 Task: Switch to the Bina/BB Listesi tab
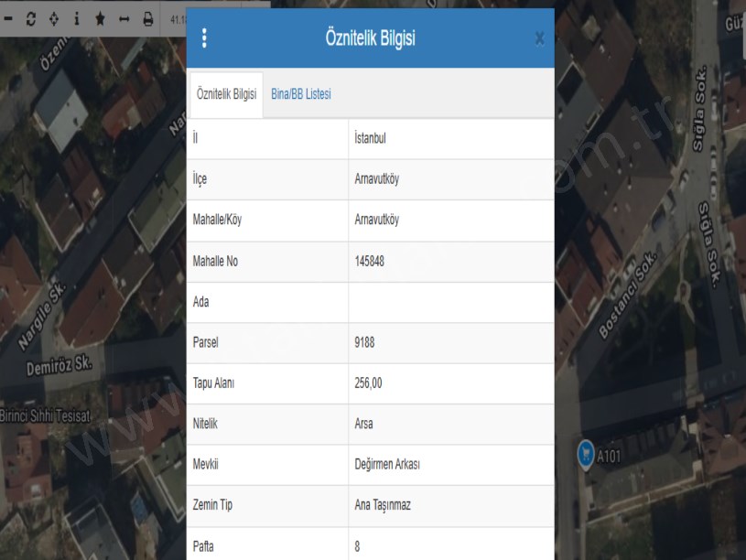click(x=301, y=94)
